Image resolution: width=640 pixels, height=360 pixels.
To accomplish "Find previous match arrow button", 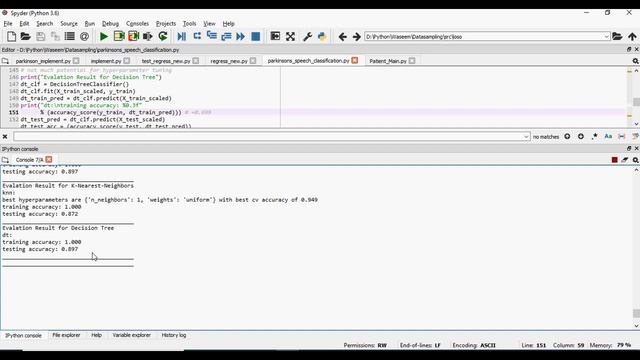I will click(x=567, y=136).
